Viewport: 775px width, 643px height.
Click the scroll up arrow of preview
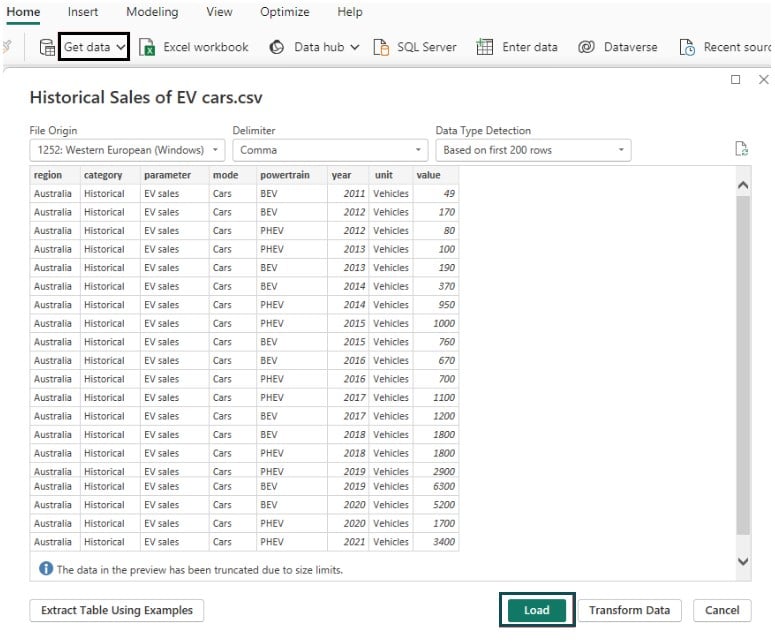coord(743,185)
